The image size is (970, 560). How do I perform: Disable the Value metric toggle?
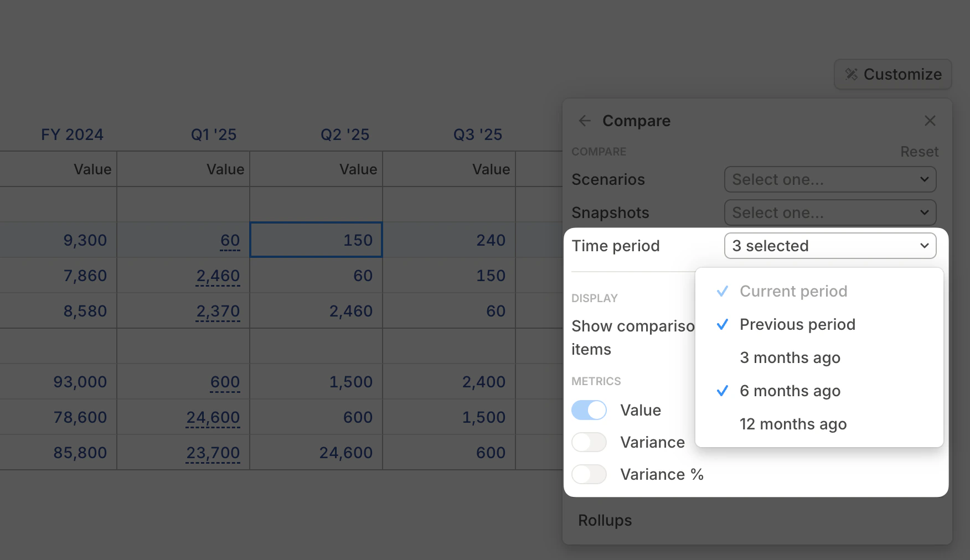589,410
